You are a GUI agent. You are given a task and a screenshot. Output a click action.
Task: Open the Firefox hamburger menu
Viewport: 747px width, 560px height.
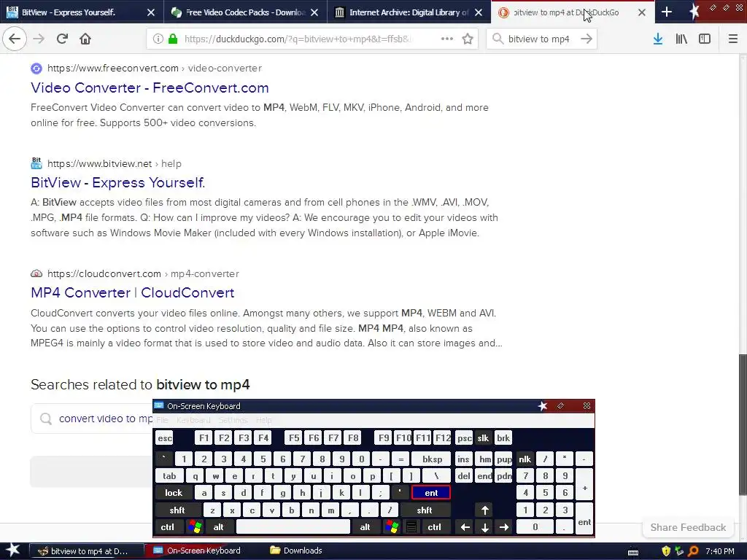point(733,39)
